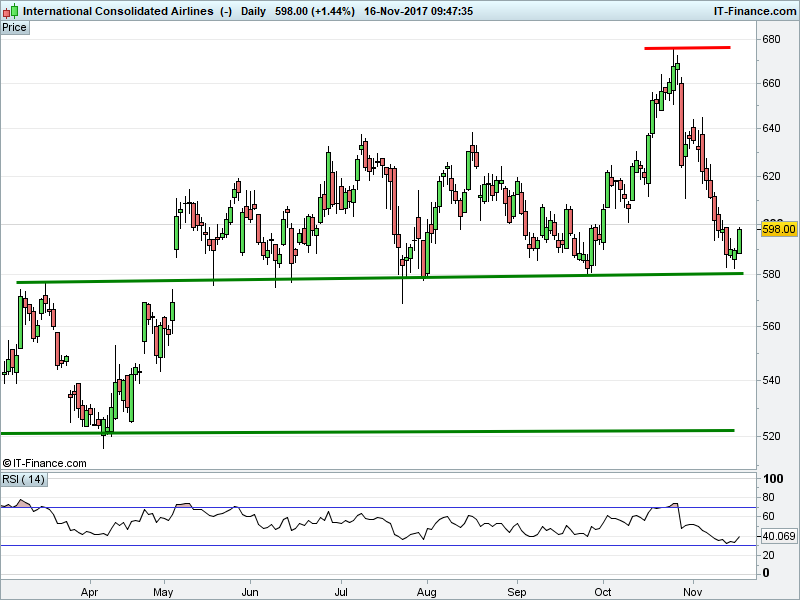
Task: Click the candlestick chart icon in title bar
Action: coord(11,11)
